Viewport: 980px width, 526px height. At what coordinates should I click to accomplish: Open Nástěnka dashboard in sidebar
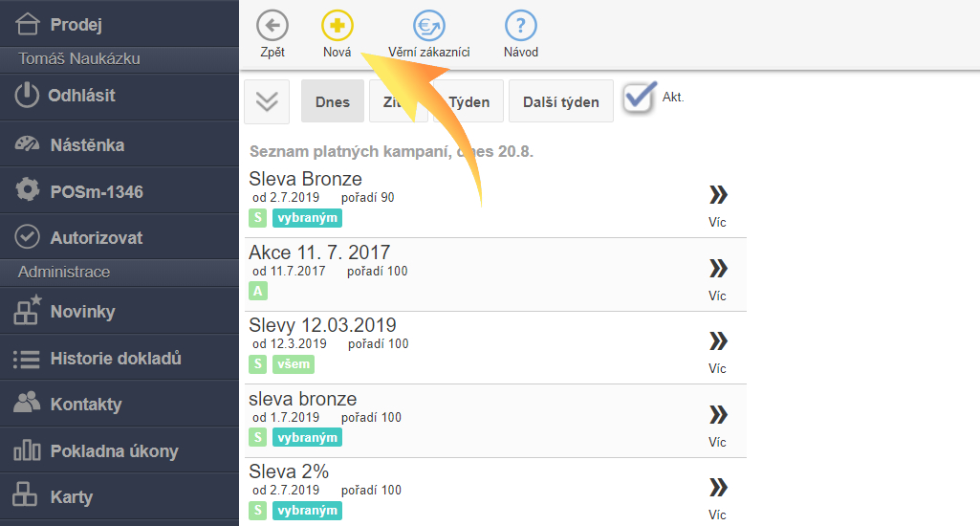[x=86, y=145]
